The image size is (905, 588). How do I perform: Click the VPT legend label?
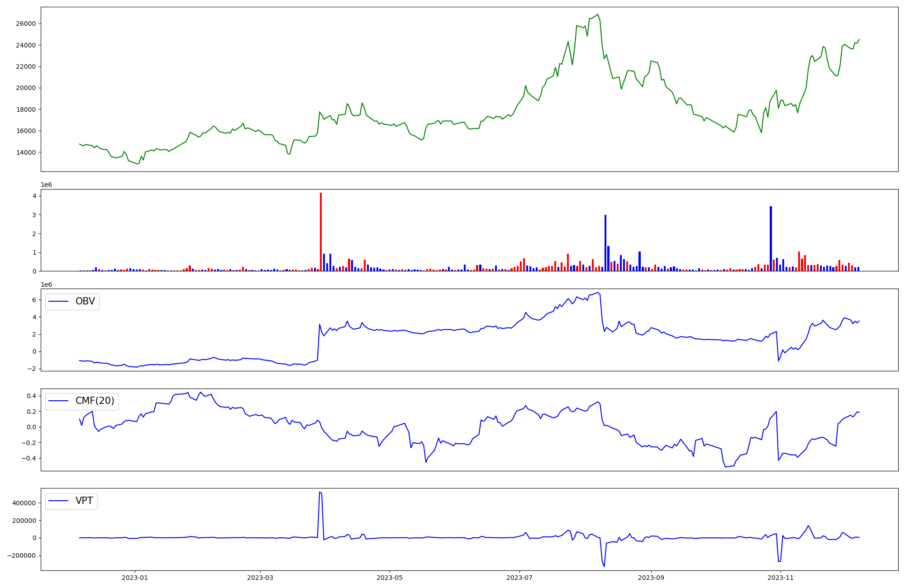pos(84,501)
